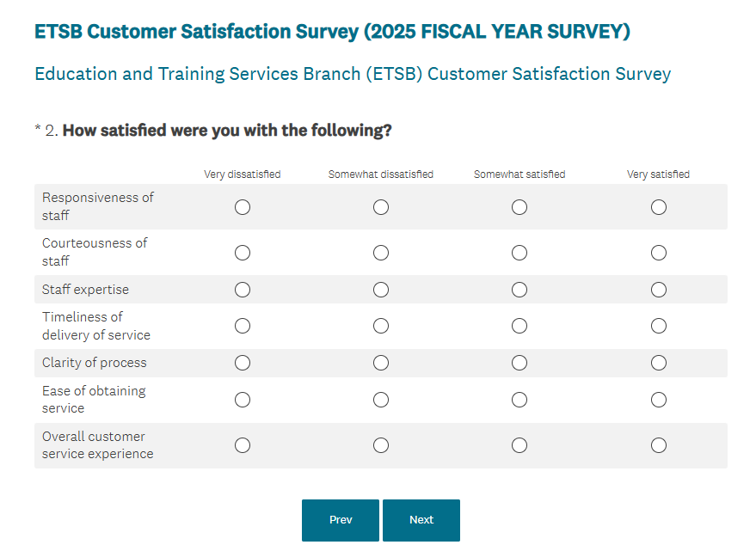Select Somewhat dissatisfied for Timeliness of delivery
Viewport: 756px width, 551px height.
(x=381, y=326)
